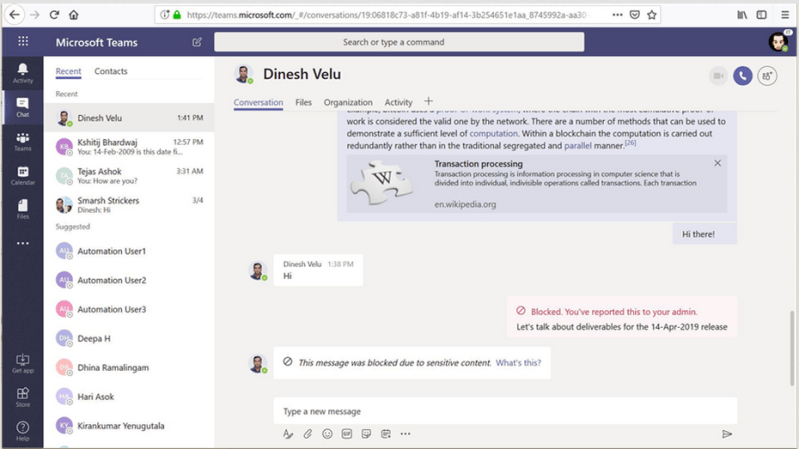Schedule a meeting from compose toolbar
799x449 pixels.
(x=386, y=434)
